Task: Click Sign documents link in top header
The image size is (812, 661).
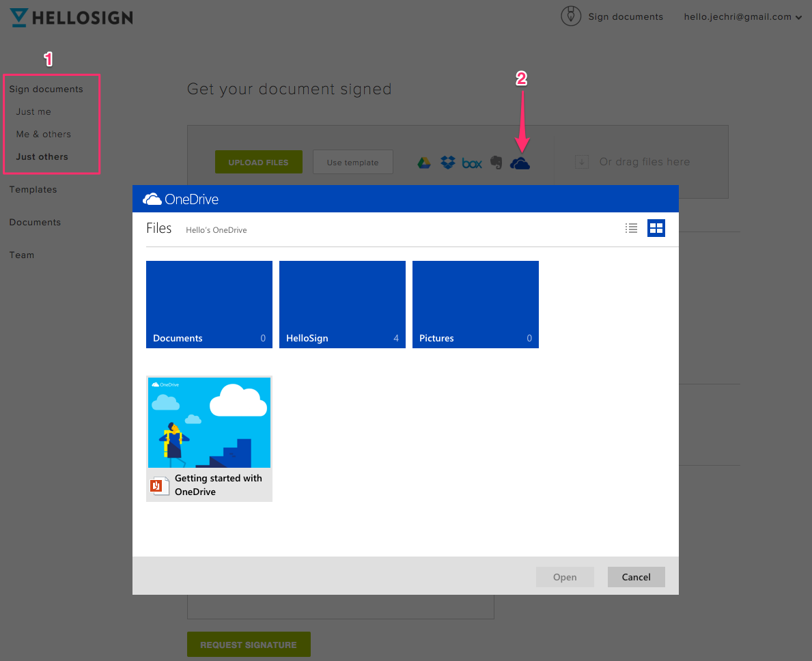Action: [x=626, y=16]
